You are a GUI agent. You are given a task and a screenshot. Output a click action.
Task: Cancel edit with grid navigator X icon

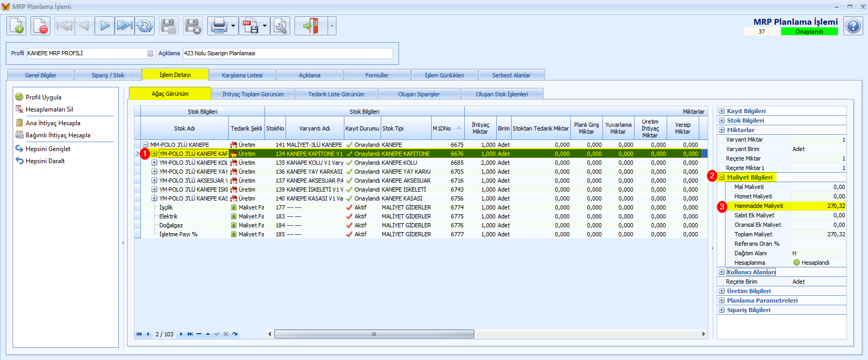[226, 334]
